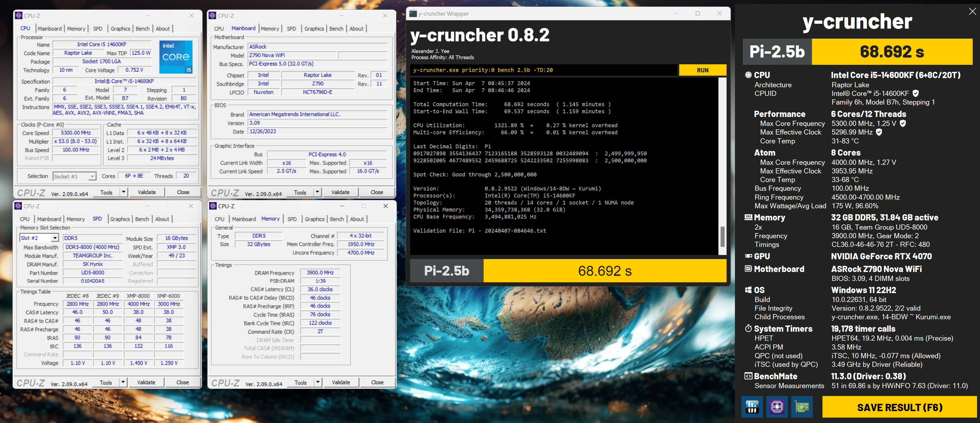Click the Part Number UD5-8000 field

click(92, 272)
